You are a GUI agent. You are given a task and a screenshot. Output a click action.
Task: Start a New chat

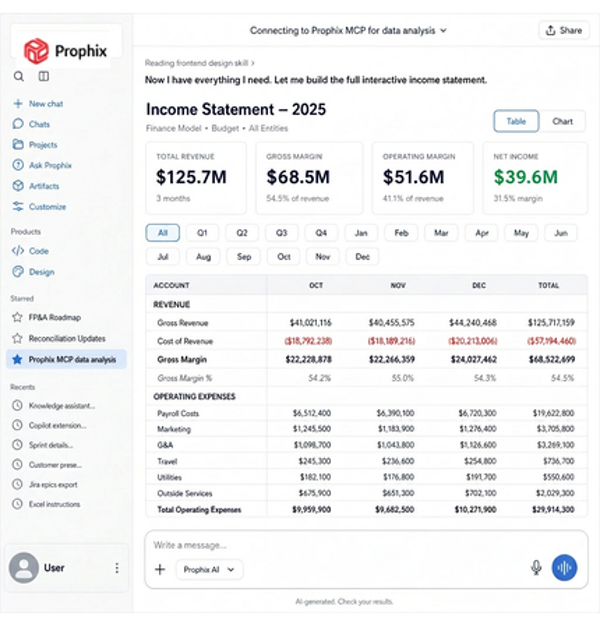click(46, 104)
